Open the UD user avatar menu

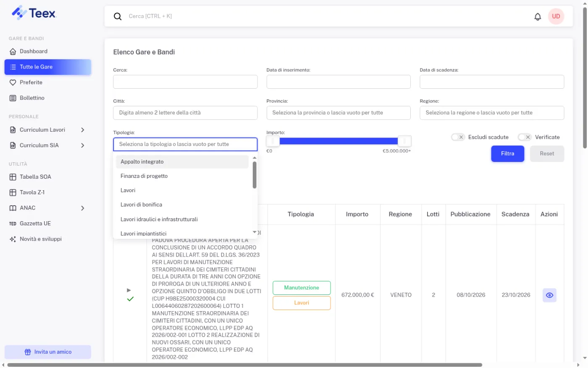(x=556, y=16)
